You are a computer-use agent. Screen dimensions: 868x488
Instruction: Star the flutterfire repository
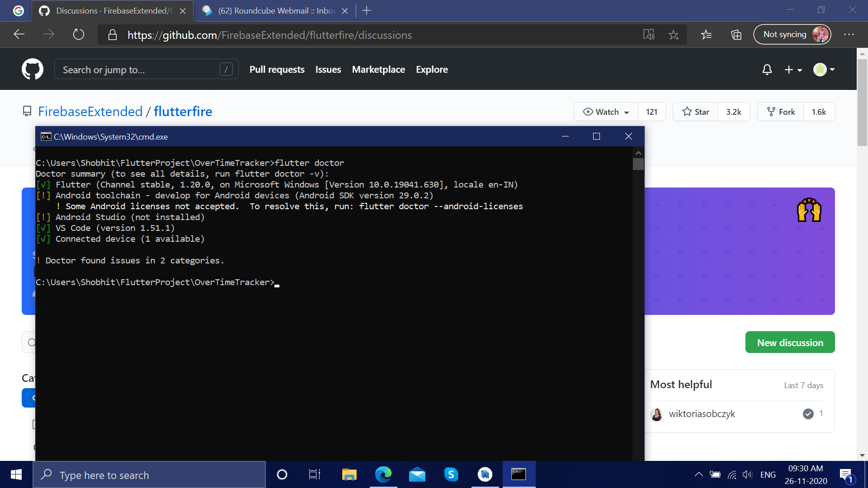(695, 112)
